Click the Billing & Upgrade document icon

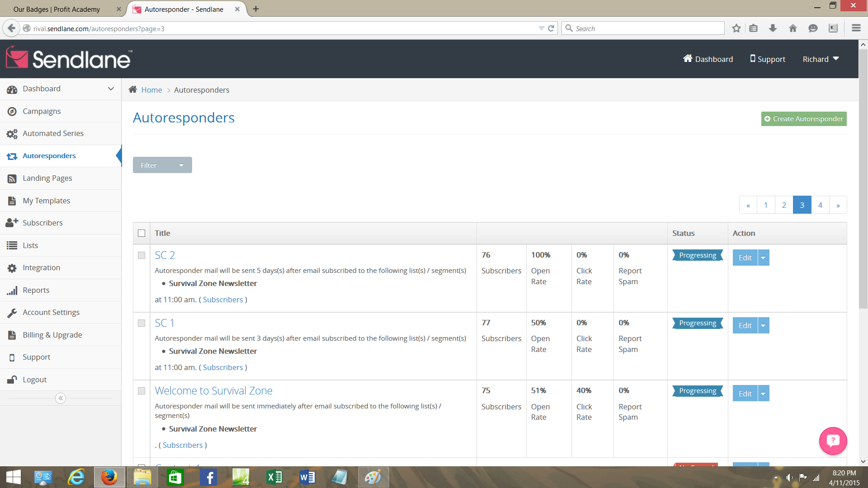click(12, 335)
